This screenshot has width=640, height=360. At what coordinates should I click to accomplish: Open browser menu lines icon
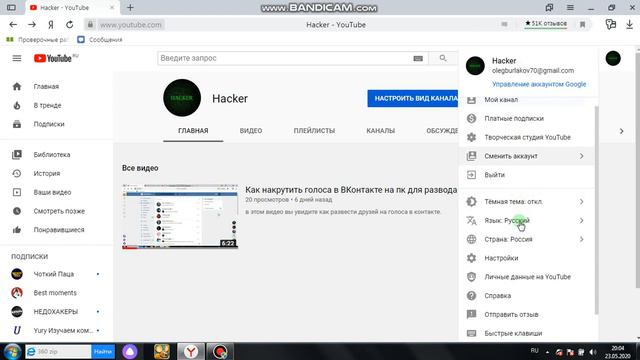click(x=570, y=7)
